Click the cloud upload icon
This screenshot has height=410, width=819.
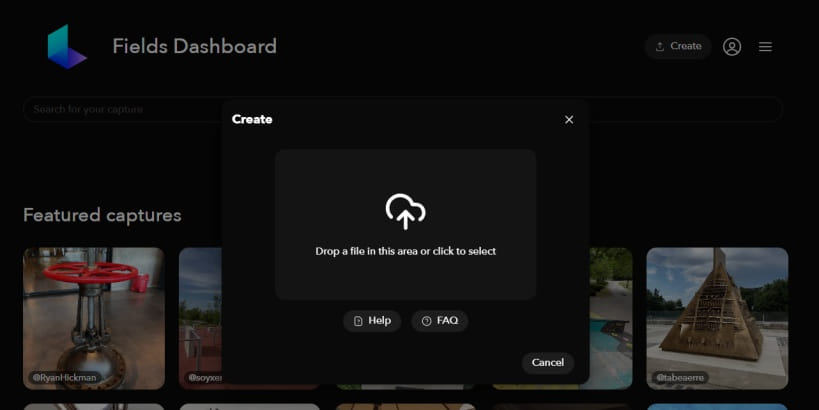click(x=405, y=212)
